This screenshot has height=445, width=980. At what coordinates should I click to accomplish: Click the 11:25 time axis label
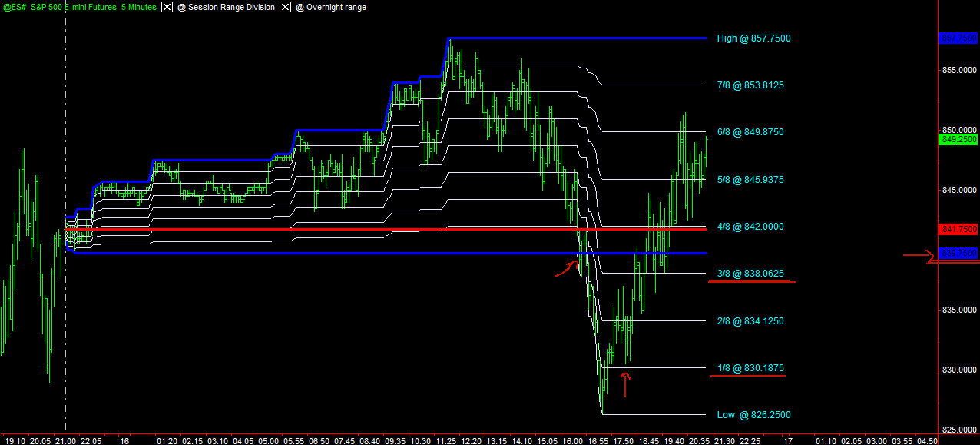tap(445, 441)
